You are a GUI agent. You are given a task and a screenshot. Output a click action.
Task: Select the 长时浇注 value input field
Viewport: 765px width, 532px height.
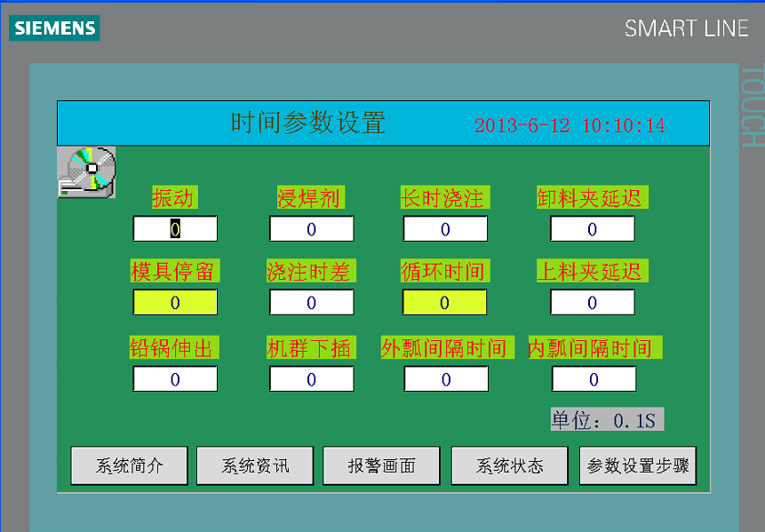(x=445, y=228)
